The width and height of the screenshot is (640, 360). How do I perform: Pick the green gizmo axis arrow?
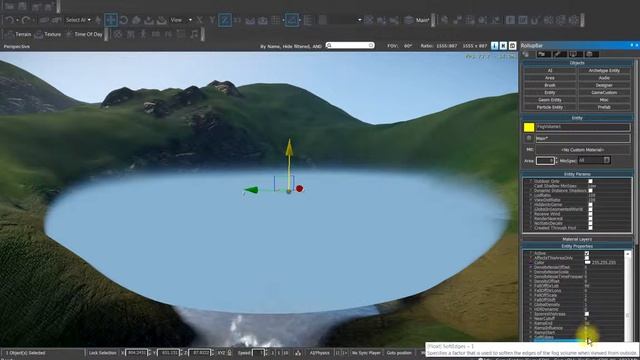click(x=251, y=190)
